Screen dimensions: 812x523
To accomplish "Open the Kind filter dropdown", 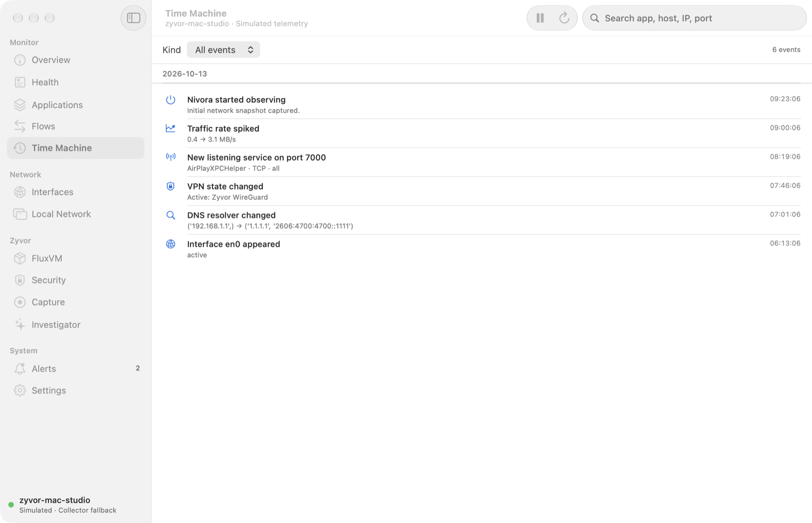I will click(223, 50).
